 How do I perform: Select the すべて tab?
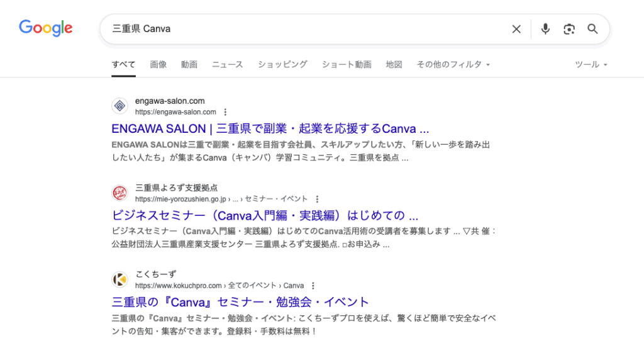(123, 65)
